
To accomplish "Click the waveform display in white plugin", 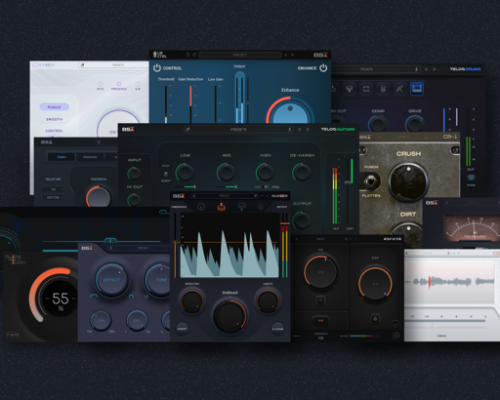I will 449,282.
